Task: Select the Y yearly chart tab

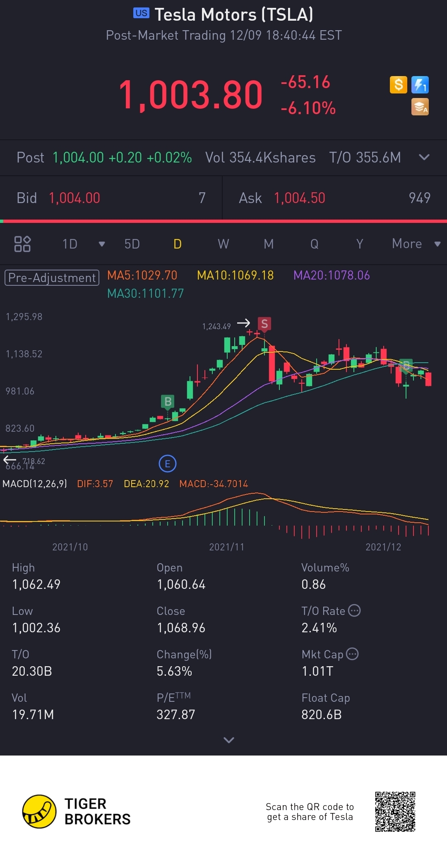Action: click(360, 244)
